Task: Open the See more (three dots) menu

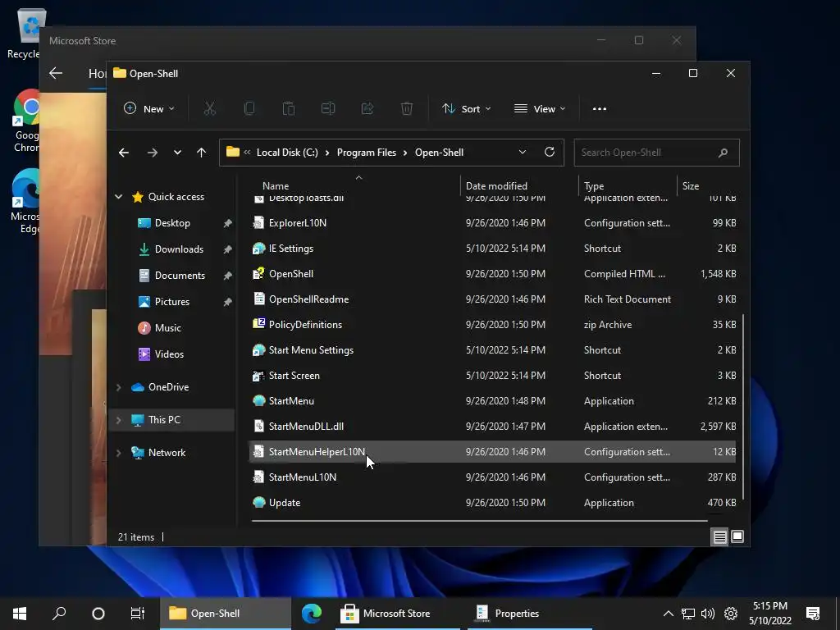Action: pyautogui.click(x=600, y=109)
